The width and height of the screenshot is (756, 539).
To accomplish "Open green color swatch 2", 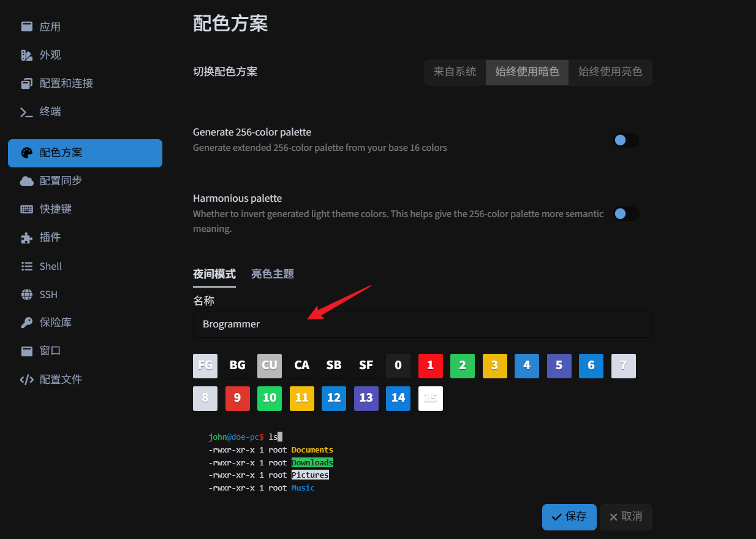I will tap(463, 365).
